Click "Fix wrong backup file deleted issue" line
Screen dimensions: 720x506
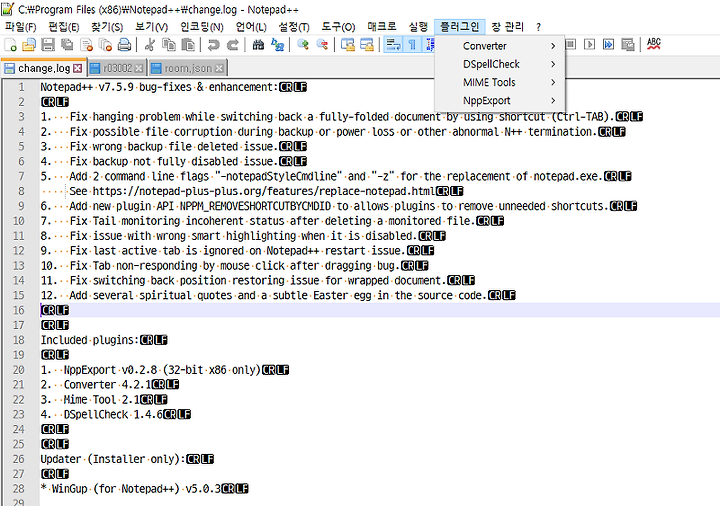(x=174, y=147)
